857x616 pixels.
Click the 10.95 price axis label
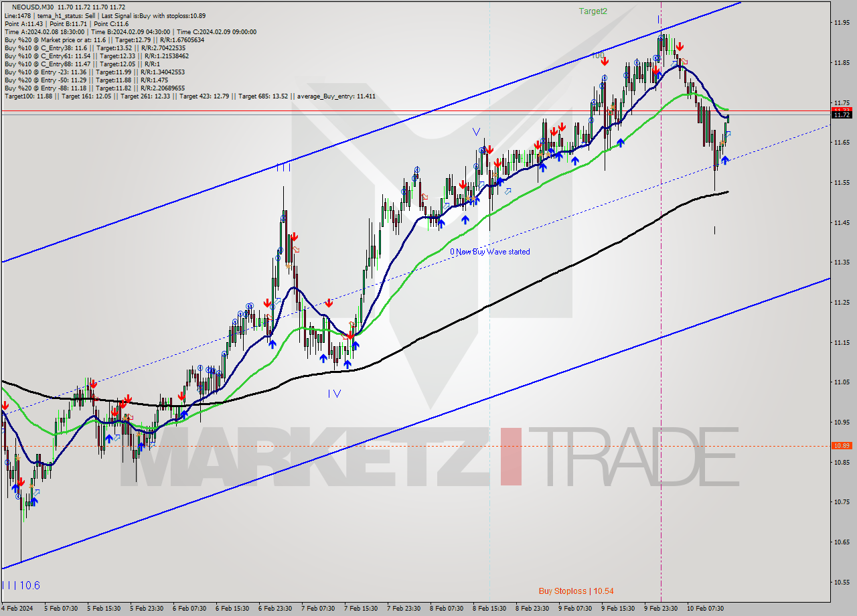tap(842, 422)
